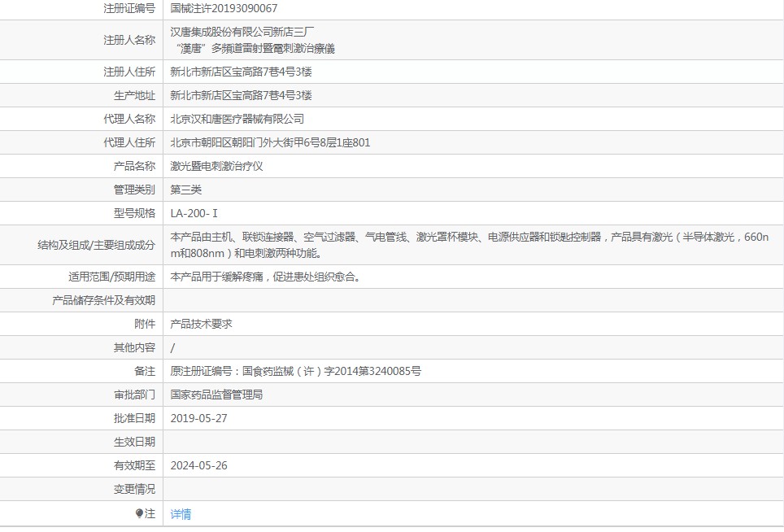The image size is (784, 532).
Task: Select “漢唐”多頻道雷射暨電刺激治療儀 text
Action: coord(255,49)
